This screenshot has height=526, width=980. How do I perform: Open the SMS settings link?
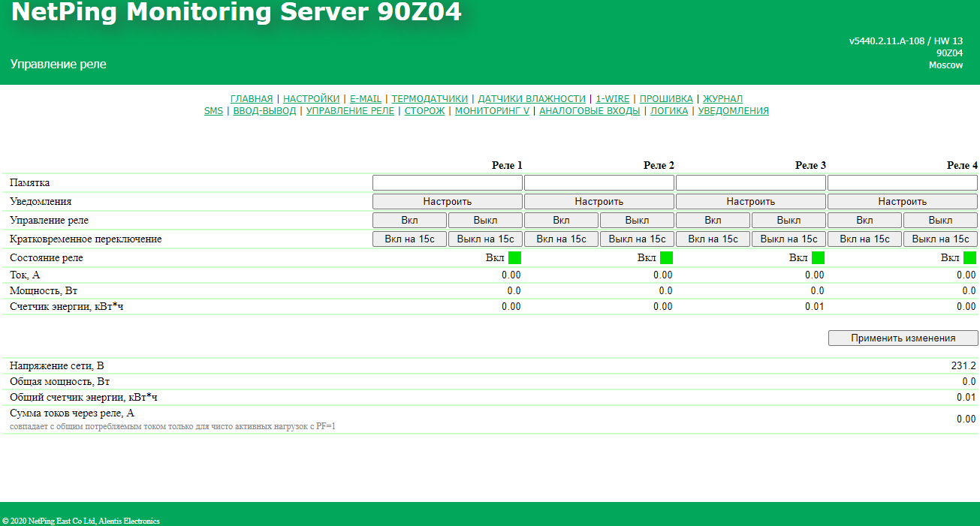pos(213,111)
